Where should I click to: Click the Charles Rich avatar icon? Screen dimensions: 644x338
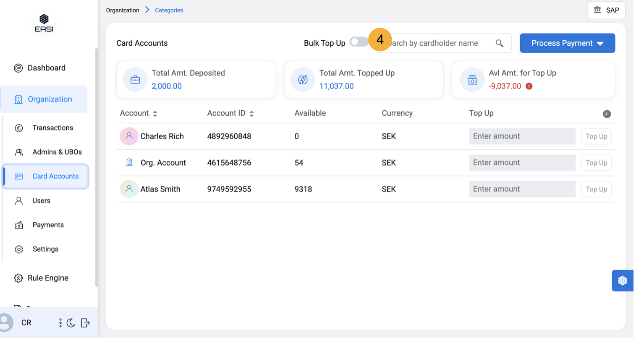click(129, 136)
